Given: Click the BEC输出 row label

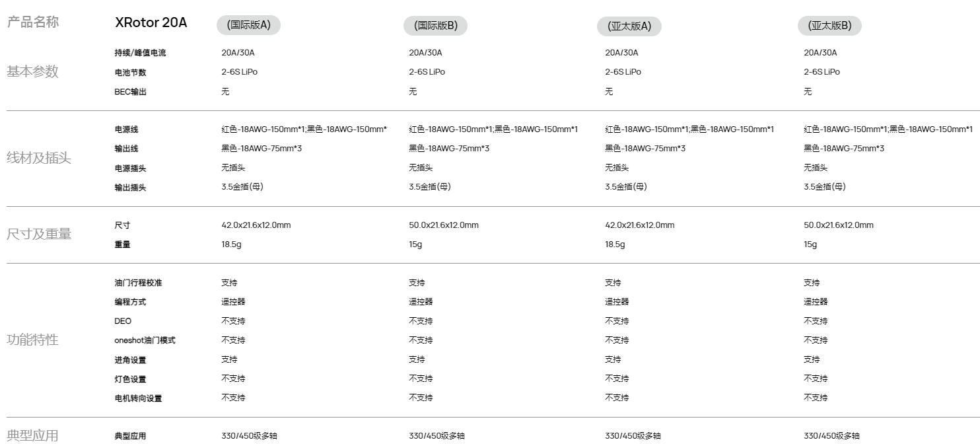Looking at the screenshot, I should [131, 92].
